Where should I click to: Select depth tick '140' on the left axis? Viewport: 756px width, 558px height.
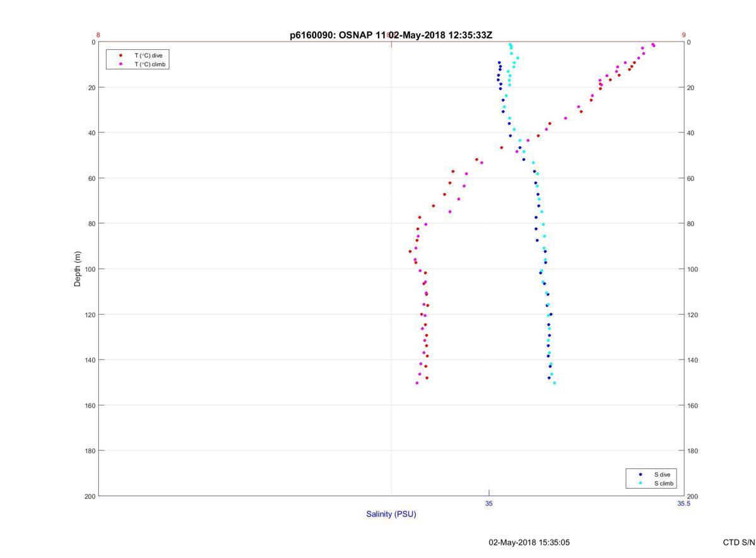point(89,360)
